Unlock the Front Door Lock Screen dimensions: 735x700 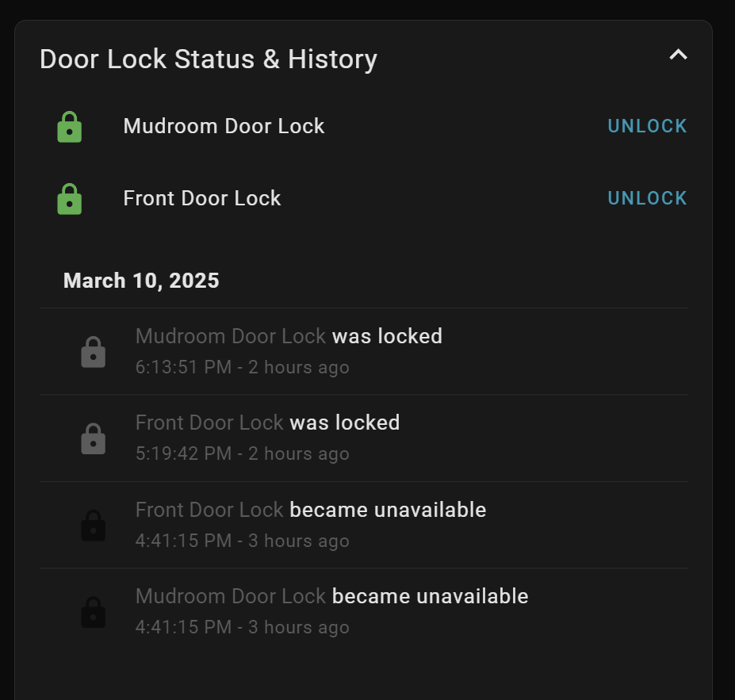(x=647, y=198)
